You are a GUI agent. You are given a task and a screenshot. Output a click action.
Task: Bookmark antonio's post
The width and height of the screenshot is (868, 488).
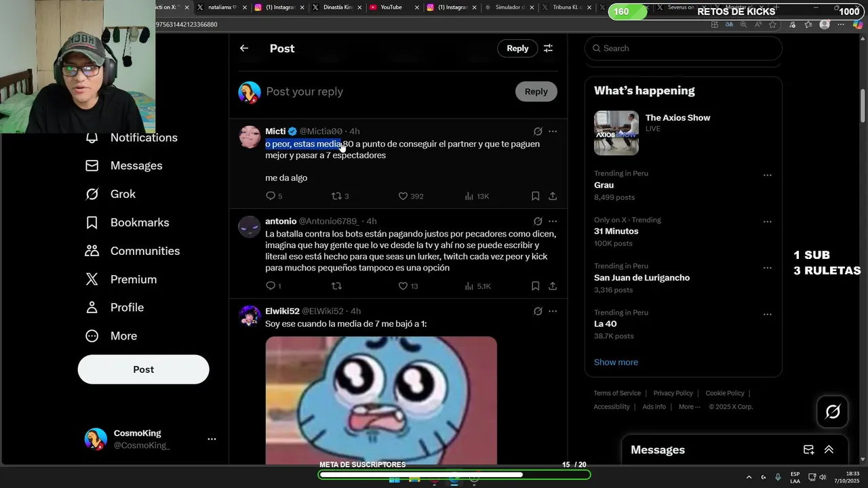point(535,286)
